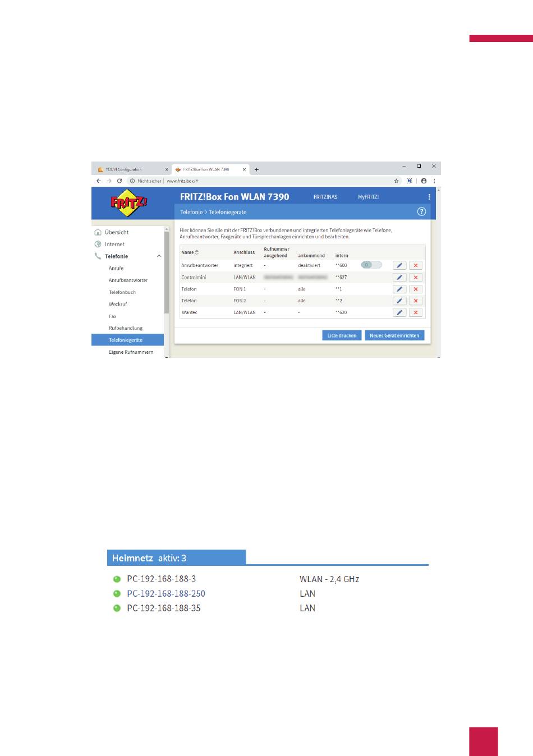Open the Chrome three-dot menu
The height and width of the screenshot is (756, 533).
point(434,181)
